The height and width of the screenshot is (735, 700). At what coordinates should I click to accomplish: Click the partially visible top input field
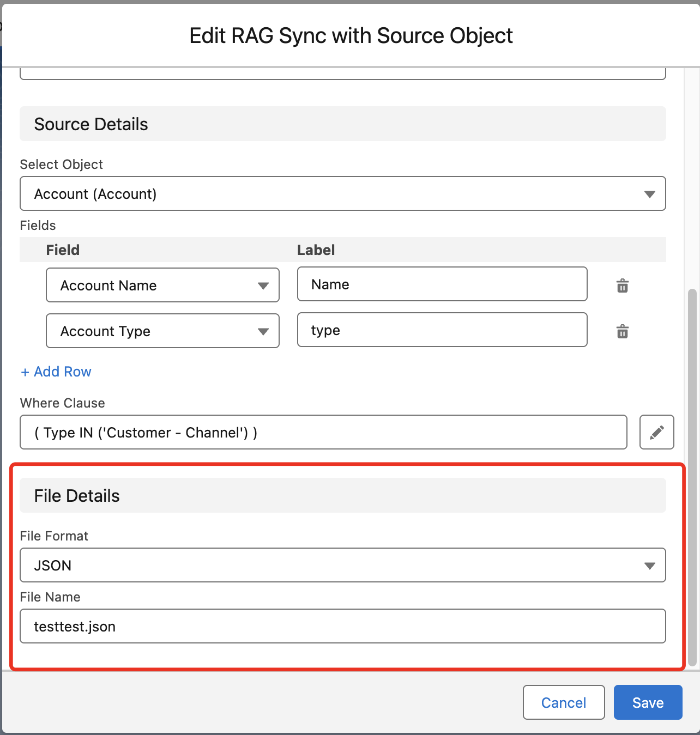coord(342,74)
